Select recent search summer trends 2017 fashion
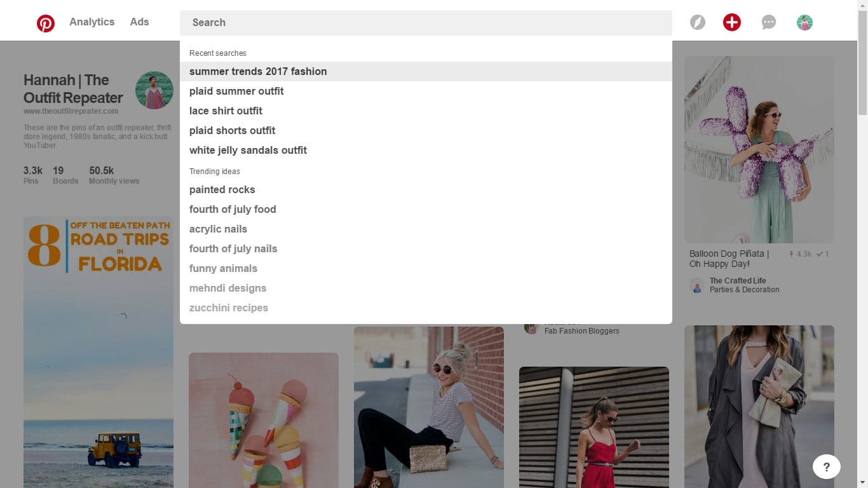The image size is (868, 488). [258, 71]
